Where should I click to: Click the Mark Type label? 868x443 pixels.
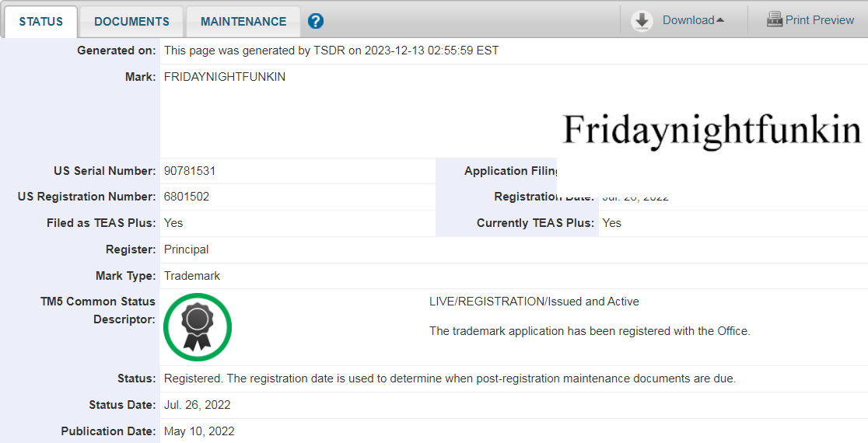126,275
